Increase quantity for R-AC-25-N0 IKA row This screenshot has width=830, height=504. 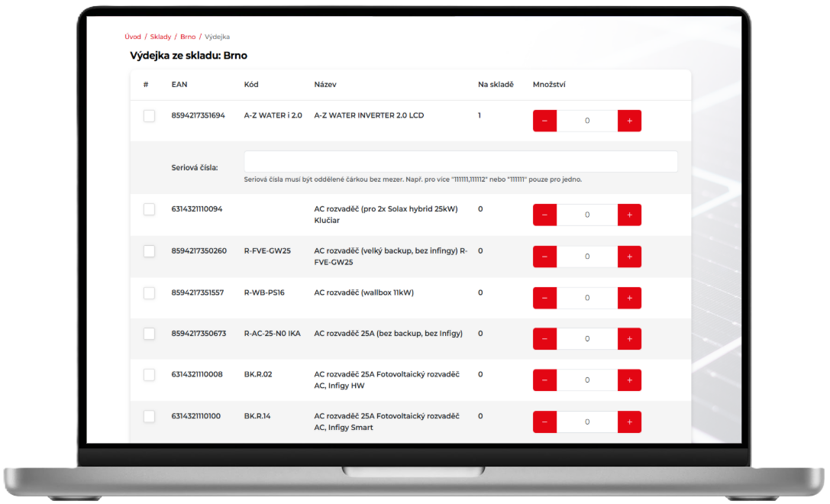[x=629, y=339]
